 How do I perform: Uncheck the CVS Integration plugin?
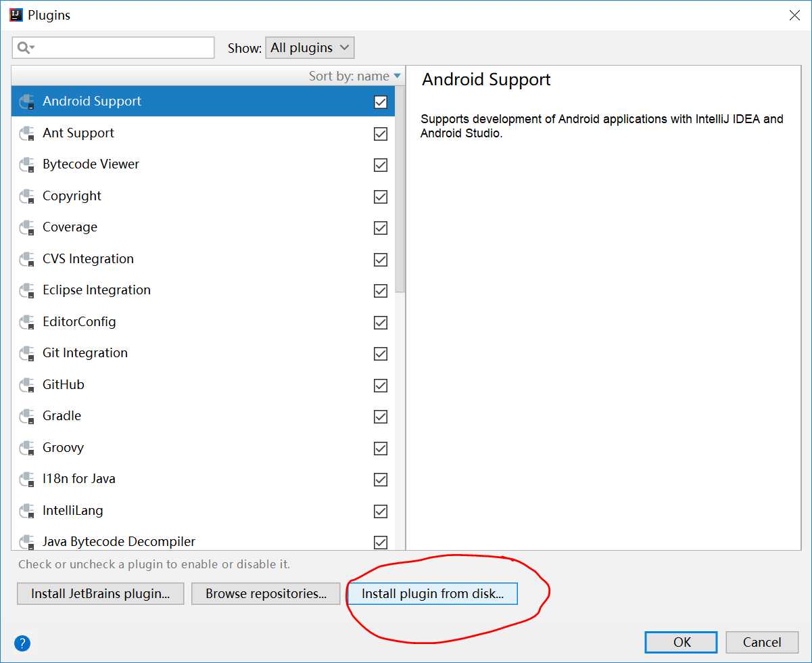[x=381, y=260]
